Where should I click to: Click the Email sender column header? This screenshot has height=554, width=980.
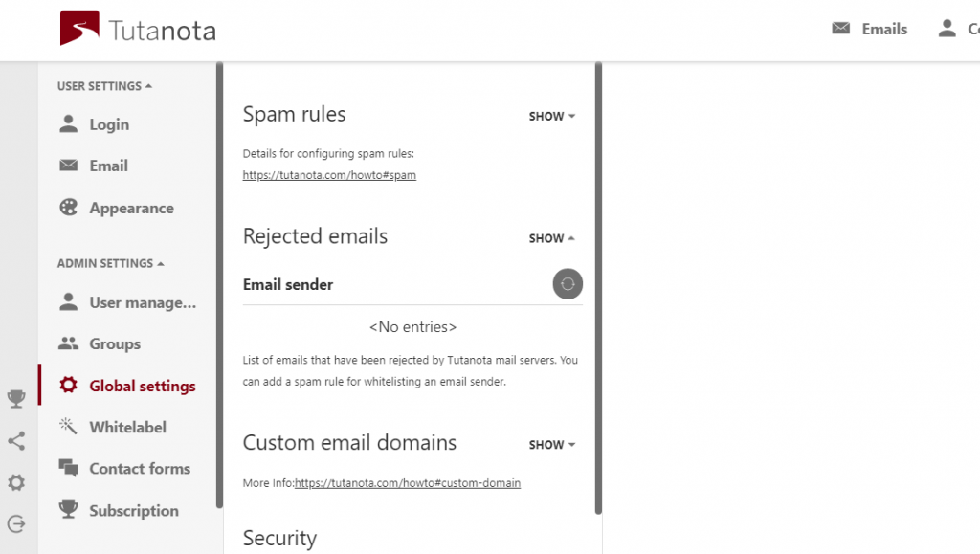(287, 285)
